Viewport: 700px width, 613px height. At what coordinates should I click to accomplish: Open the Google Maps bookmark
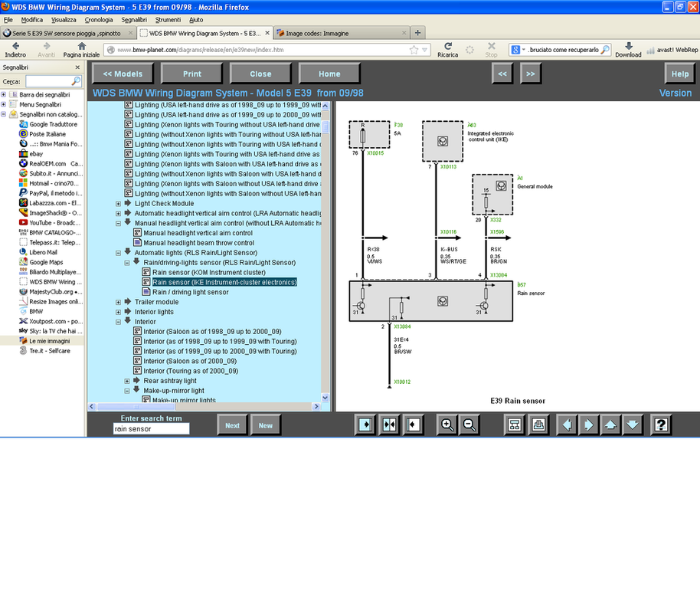click(x=41, y=262)
